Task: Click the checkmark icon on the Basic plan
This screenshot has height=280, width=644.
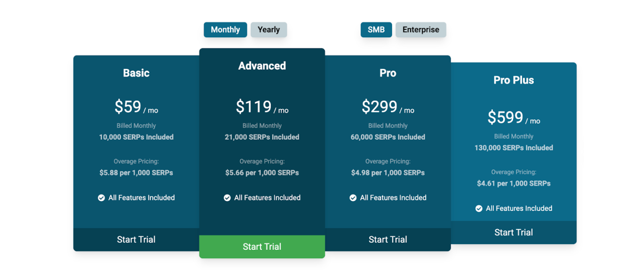Action: click(x=101, y=197)
